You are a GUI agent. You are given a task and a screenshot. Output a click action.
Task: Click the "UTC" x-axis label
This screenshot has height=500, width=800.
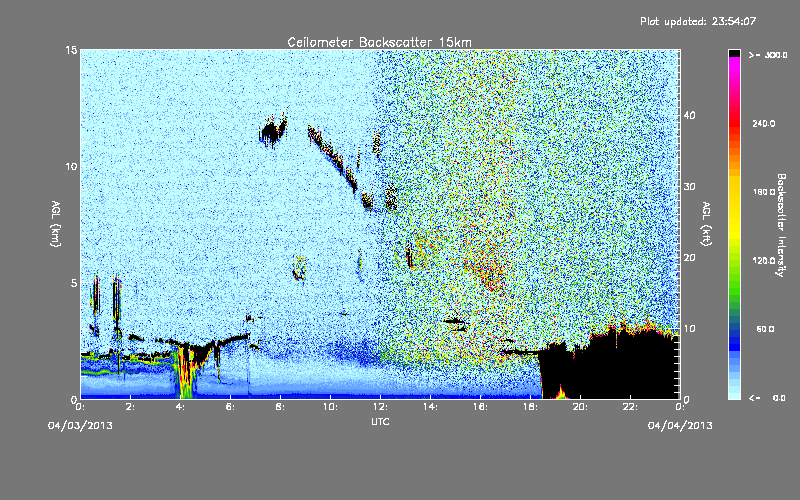click(x=380, y=421)
